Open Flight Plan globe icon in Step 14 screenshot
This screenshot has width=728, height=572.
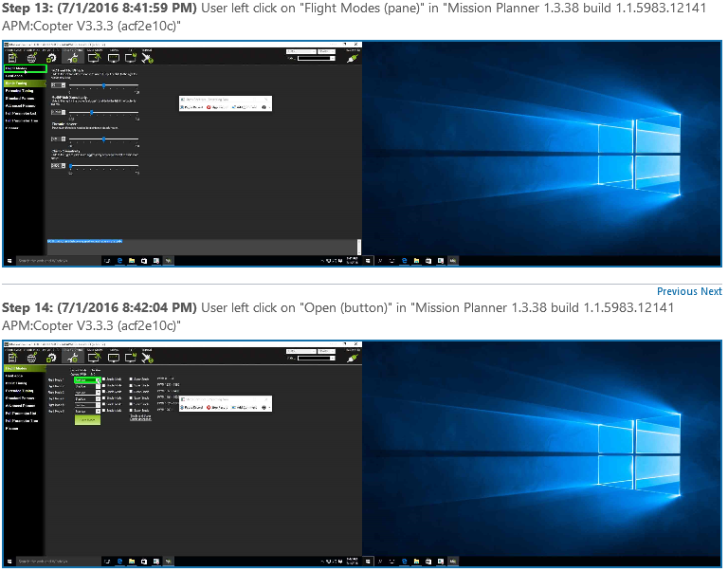(x=31, y=358)
